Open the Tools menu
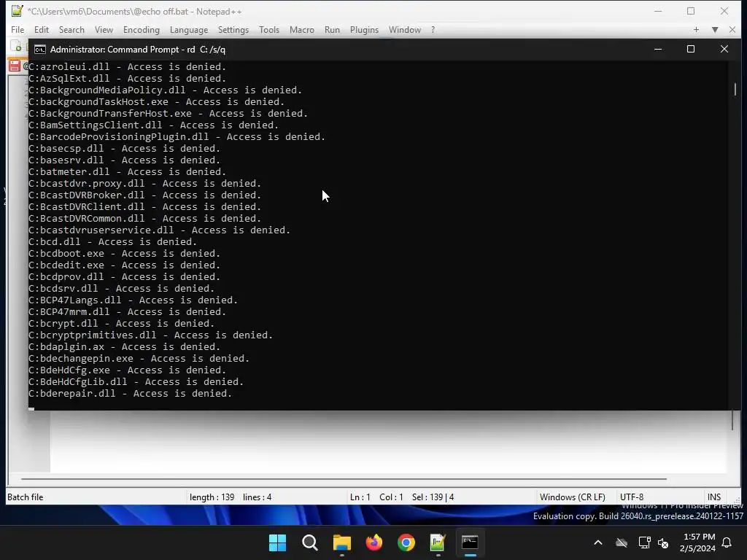The image size is (747, 560). [268, 29]
